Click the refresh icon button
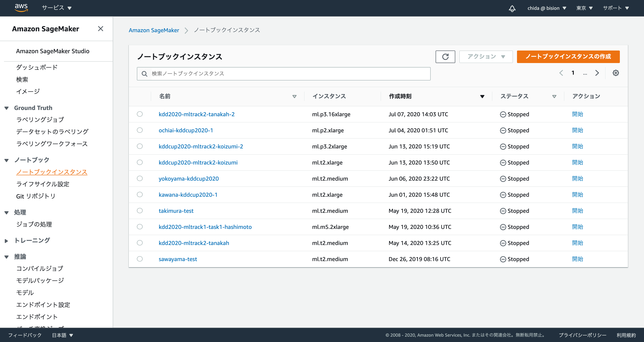644x342 pixels. 445,57
